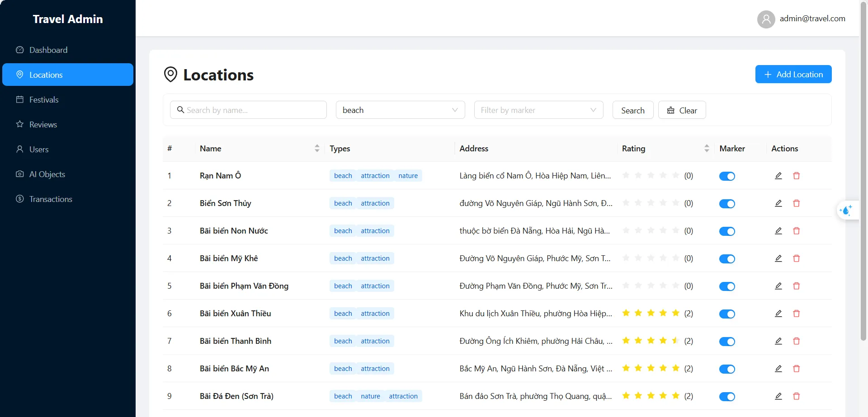The width and height of the screenshot is (868, 417).
Task: Remove Bãi biển Phạm Văn Đồng via trash icon
Action: tap(797, 286)
